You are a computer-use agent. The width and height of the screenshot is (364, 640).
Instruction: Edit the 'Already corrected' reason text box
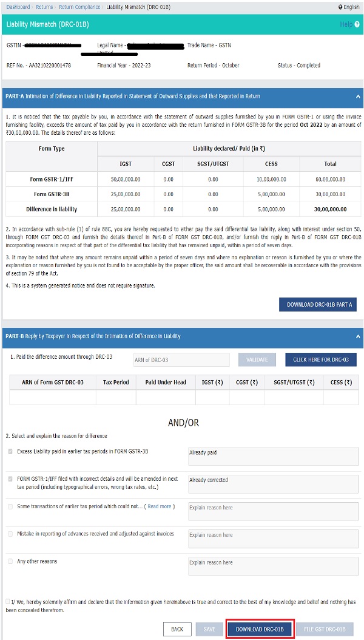(x=274, y=483)
